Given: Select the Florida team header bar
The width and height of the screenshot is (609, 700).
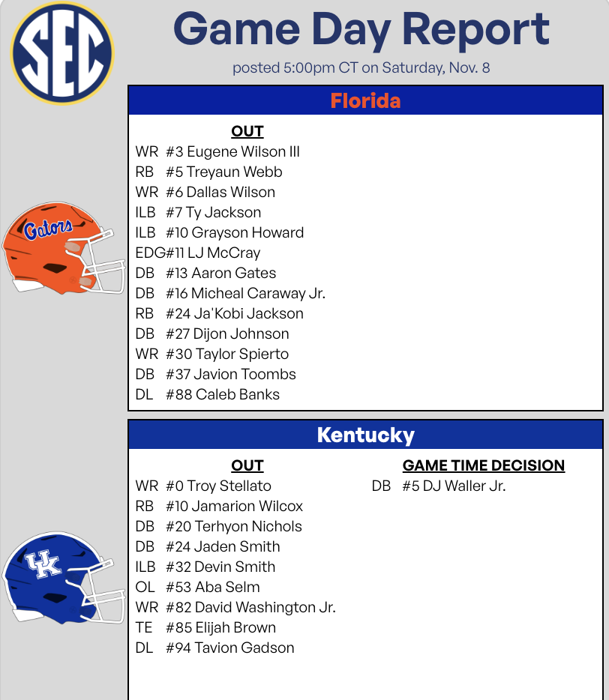Looking at the screenshot, I should coord(366,100).
